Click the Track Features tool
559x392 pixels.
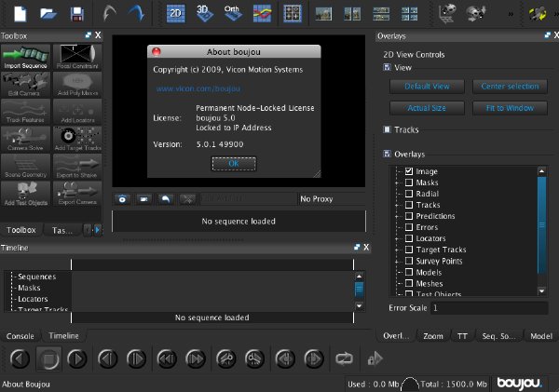click(25, 112)
